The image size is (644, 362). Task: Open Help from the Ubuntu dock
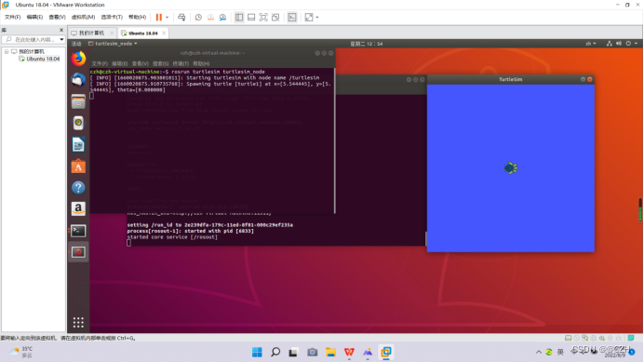[x=78, y=188]
